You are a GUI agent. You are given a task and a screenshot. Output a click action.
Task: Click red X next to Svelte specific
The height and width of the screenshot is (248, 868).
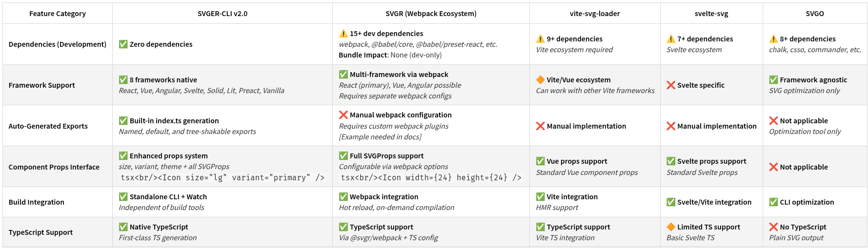pos(671,85)
